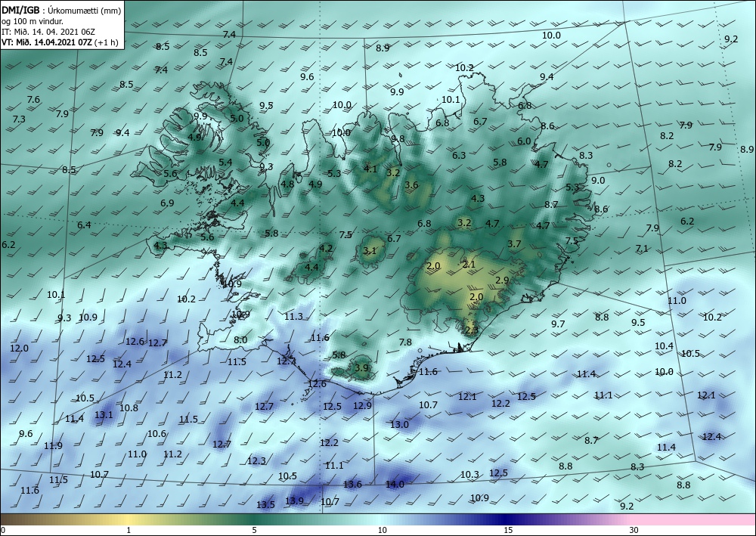Viewport: 756px width, 536px height.
Task: Click the 4.2 value on the map
Action: (x=326, y=248)
